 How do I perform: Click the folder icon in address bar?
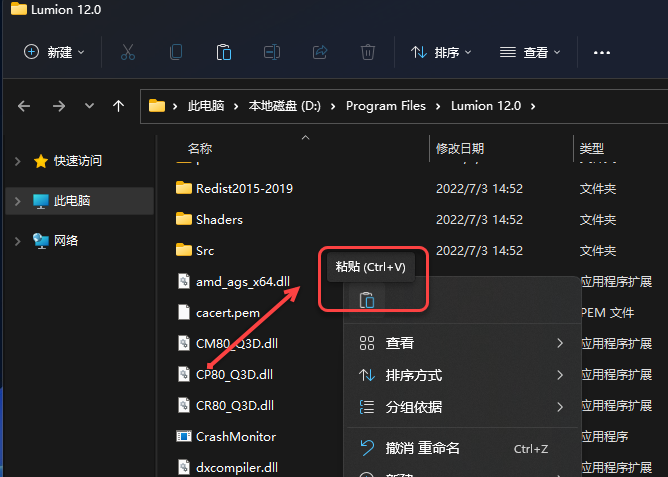157,106
